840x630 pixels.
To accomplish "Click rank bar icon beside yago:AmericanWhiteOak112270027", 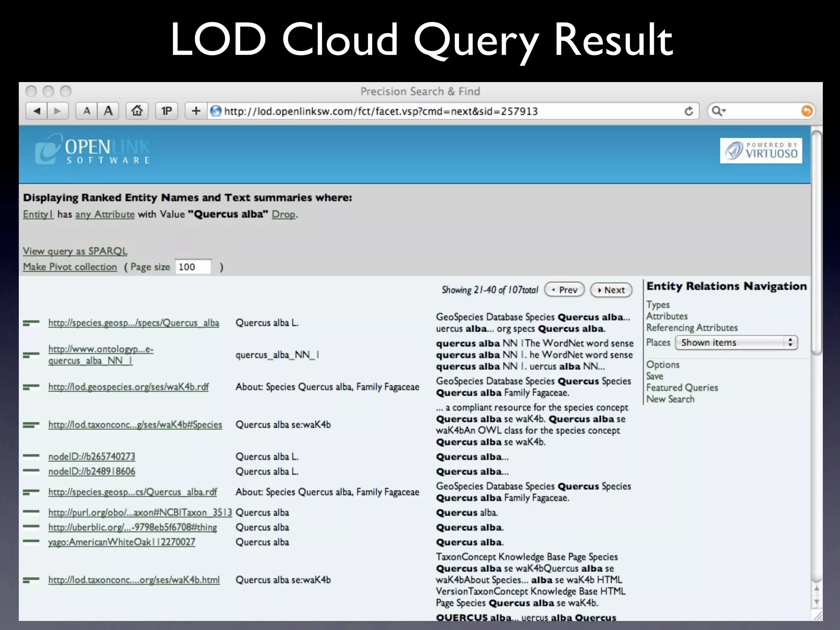I will (31, 541).
